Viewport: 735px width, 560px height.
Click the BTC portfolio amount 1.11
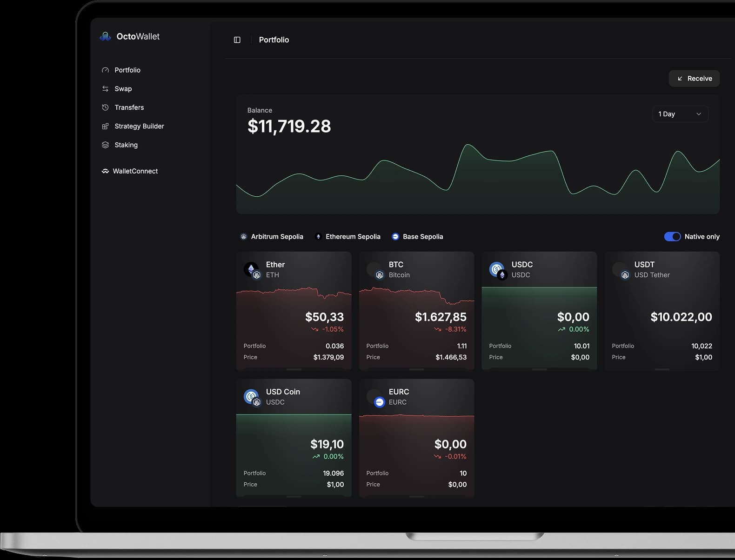(x=462, y=346)
